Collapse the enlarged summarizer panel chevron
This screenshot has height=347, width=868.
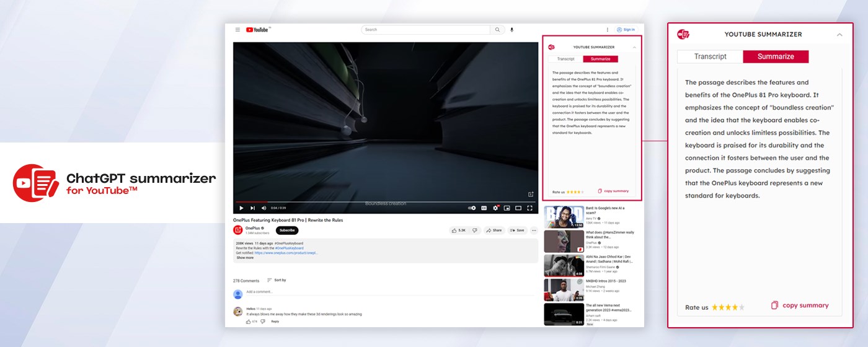839,35
